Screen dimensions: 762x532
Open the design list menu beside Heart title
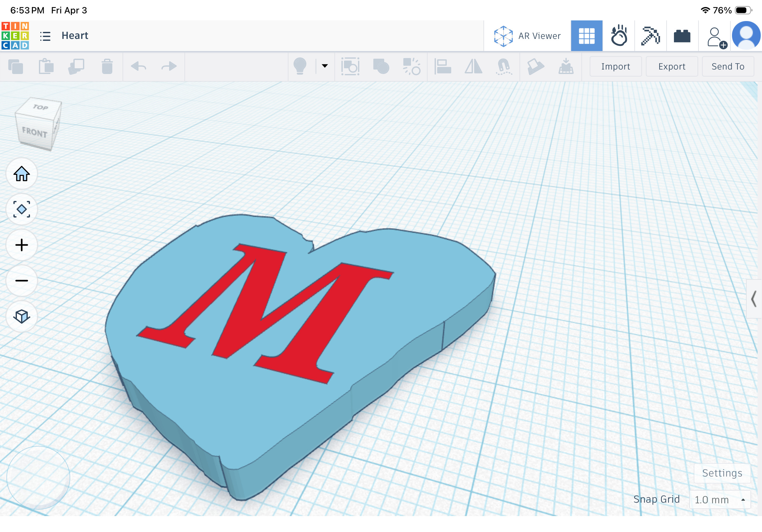tap(45, 36)
